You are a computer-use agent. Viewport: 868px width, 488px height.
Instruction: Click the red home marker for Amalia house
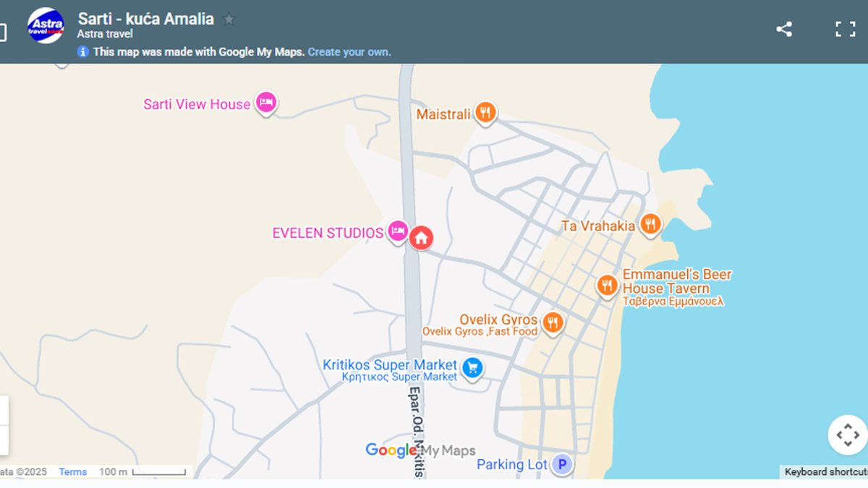pyautogui.click(x=421, y=237)
